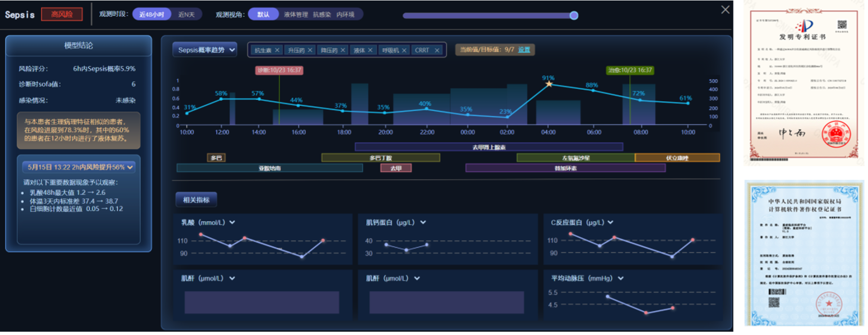The image size is (868, 335).
Task: Open the 肌酐 dropdown beneath the 肌钙蛋白 chart
Action: coord(417,279)
